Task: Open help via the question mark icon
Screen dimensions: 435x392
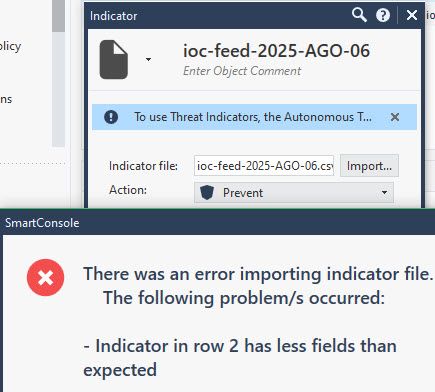Action: pyautogui.click(x=383, y=15)
